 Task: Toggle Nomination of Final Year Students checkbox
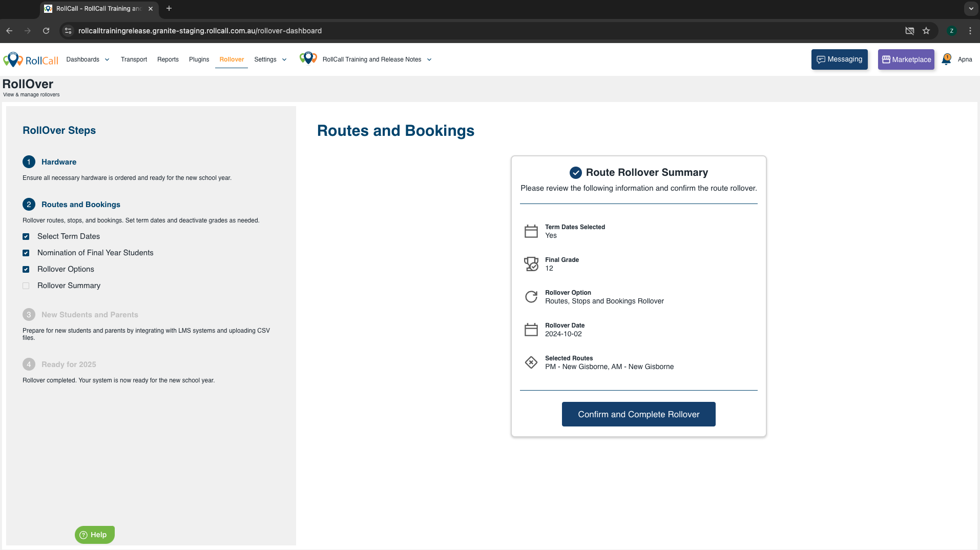(x=26, y=253)
